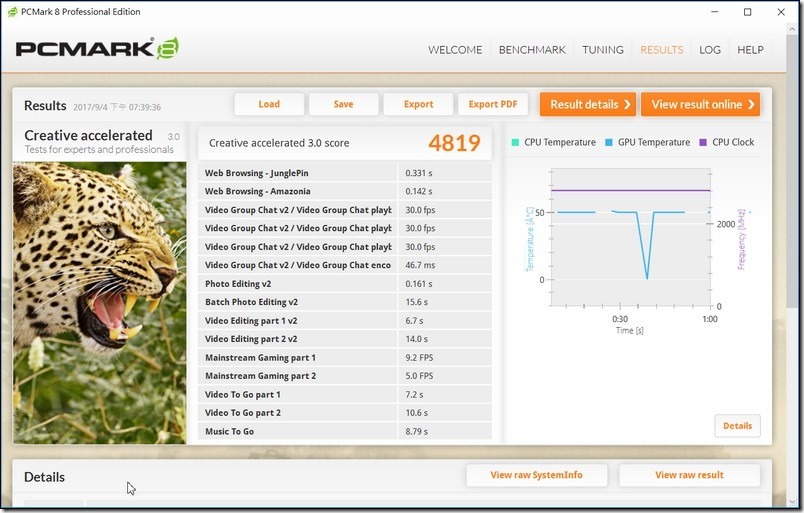Click the Creative accelerated heading
The height and width of the screenshot is (513, 804).
(88, 135)
